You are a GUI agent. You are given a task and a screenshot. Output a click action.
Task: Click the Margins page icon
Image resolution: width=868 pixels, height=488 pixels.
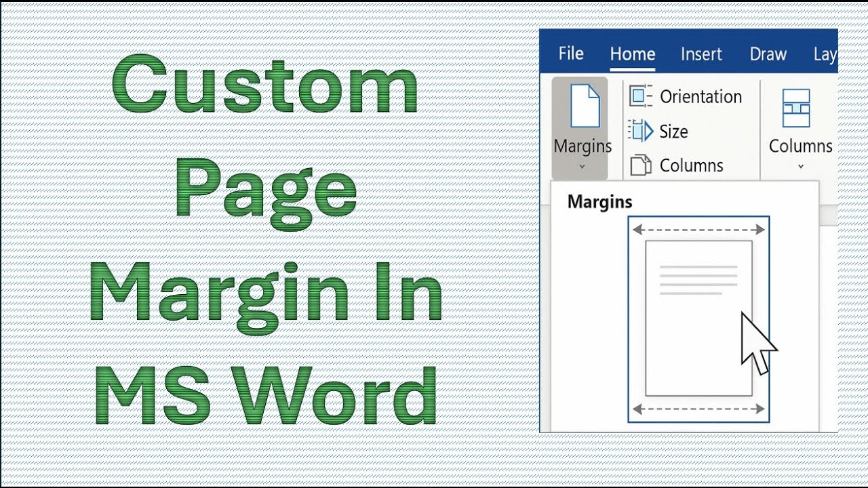click(x=585, y=106)
